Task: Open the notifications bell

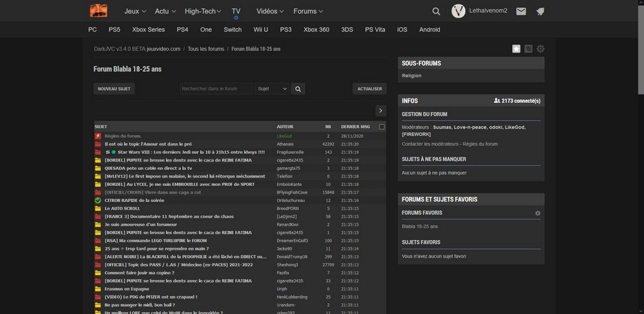Action: 540,11
